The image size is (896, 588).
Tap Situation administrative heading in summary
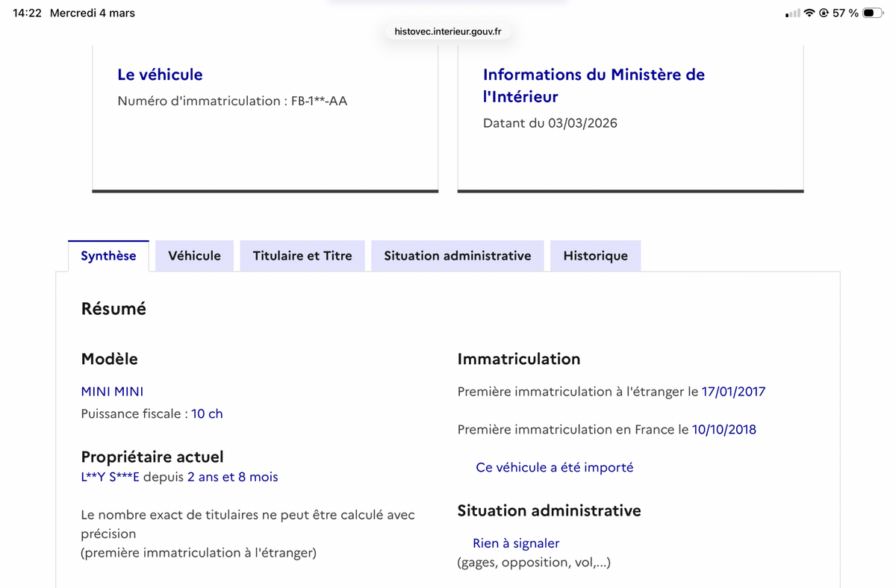[x=550, y=511]
